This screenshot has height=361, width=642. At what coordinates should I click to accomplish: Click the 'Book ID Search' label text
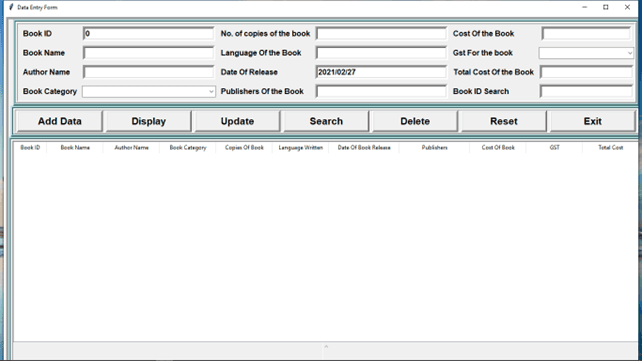(x=481, y=91)
